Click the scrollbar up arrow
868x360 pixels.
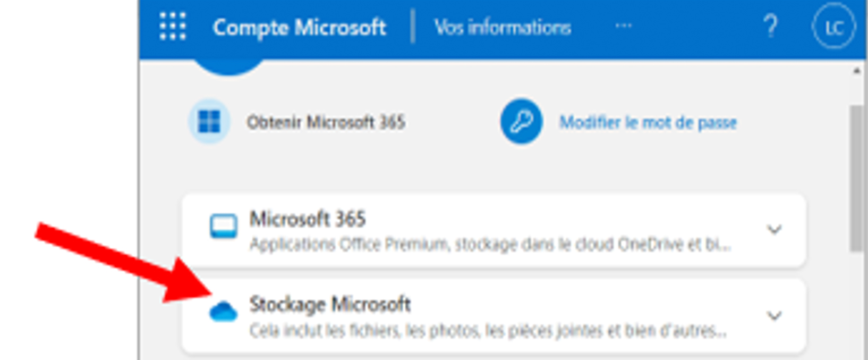point(856,71)
